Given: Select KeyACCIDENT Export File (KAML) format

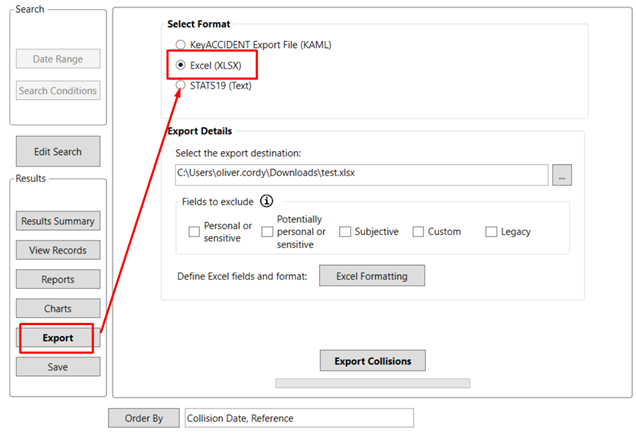Looking at the screenshot, I should 180,45.
